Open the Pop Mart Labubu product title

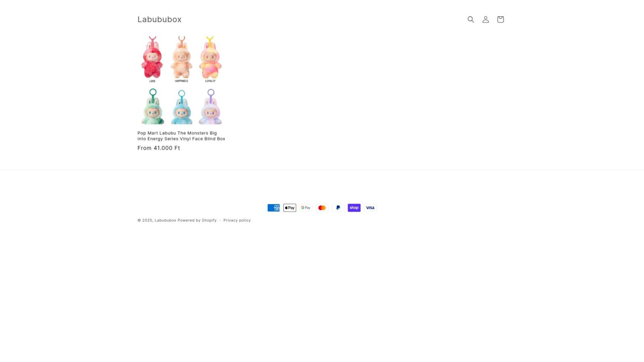181,136
